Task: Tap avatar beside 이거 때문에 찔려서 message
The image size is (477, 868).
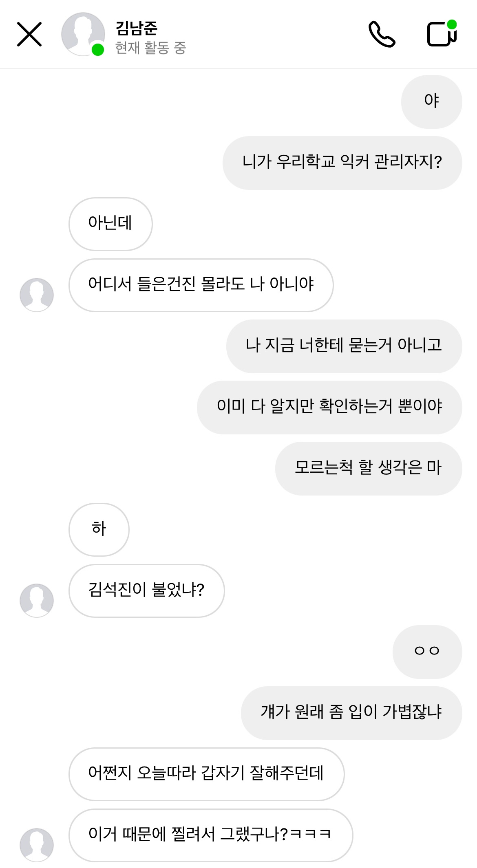Action: point(37,845)
